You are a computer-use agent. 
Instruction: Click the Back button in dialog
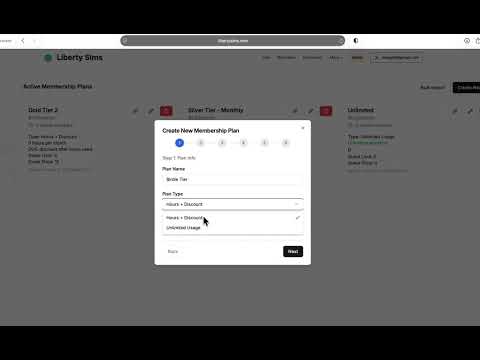click(x=173, y=251)
